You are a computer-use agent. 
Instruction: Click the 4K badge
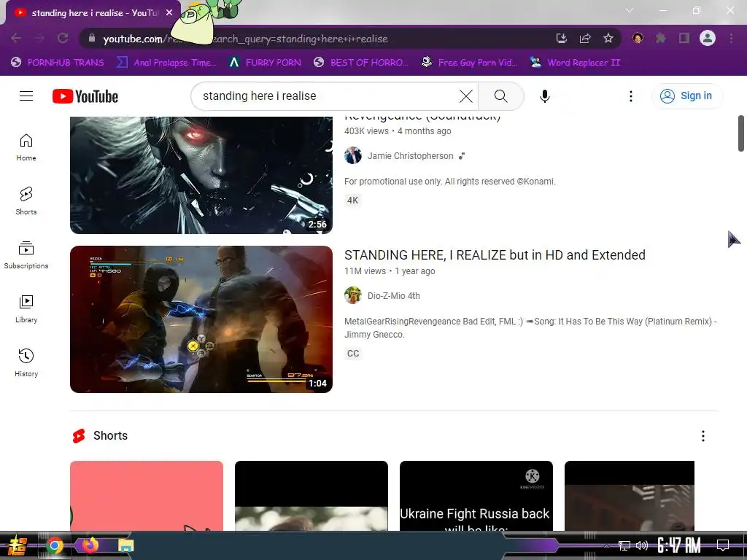tap(352, 200)
